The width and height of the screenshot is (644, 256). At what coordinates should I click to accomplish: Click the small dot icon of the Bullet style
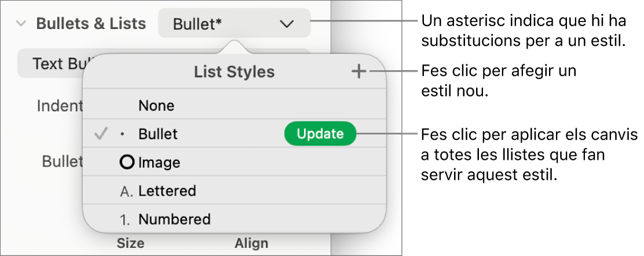point(122,134)
